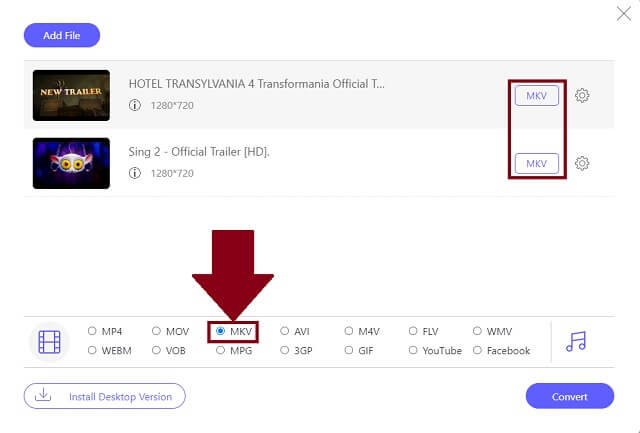Click MKV format badge for Sing 2

(x=536, y=163)
